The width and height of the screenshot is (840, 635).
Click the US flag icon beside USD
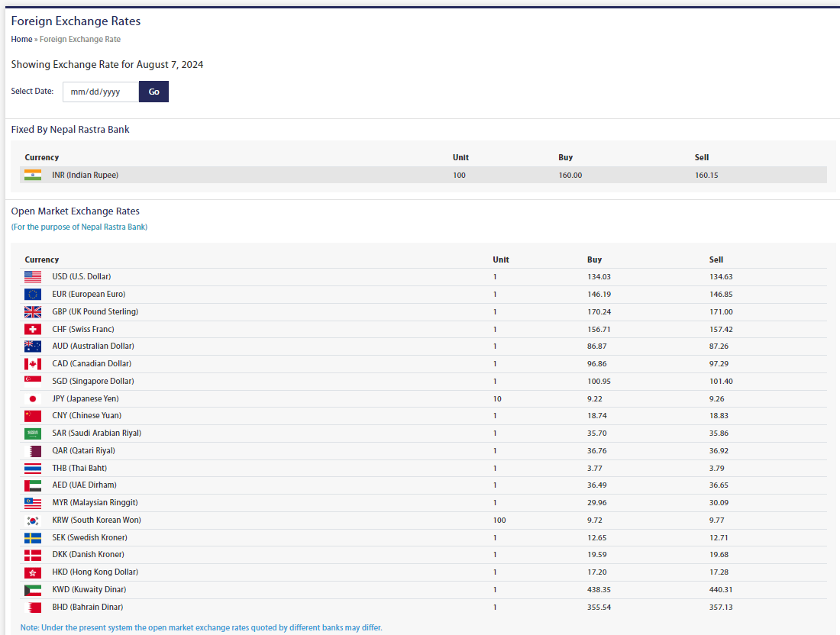click(x=33, y=277)
